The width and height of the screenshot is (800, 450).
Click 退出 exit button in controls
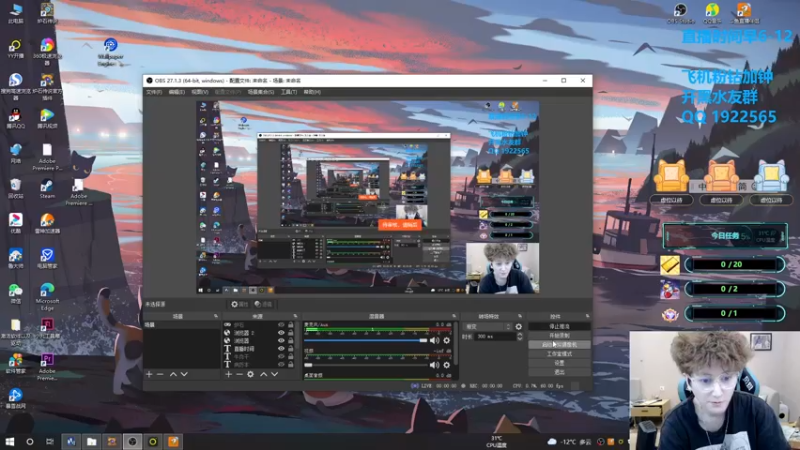coord(559,372)
